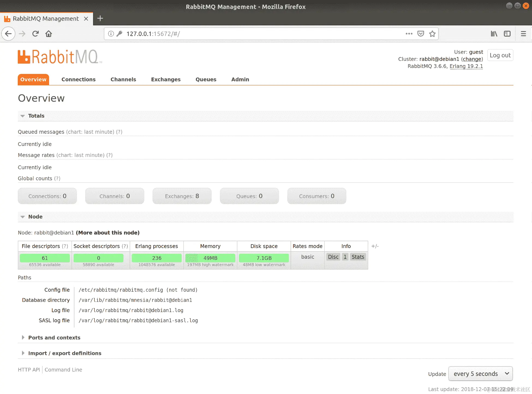Viewport: 532px width, 394px height.
Task: Click the Firefox home icon
Action: tap(49, 34)
